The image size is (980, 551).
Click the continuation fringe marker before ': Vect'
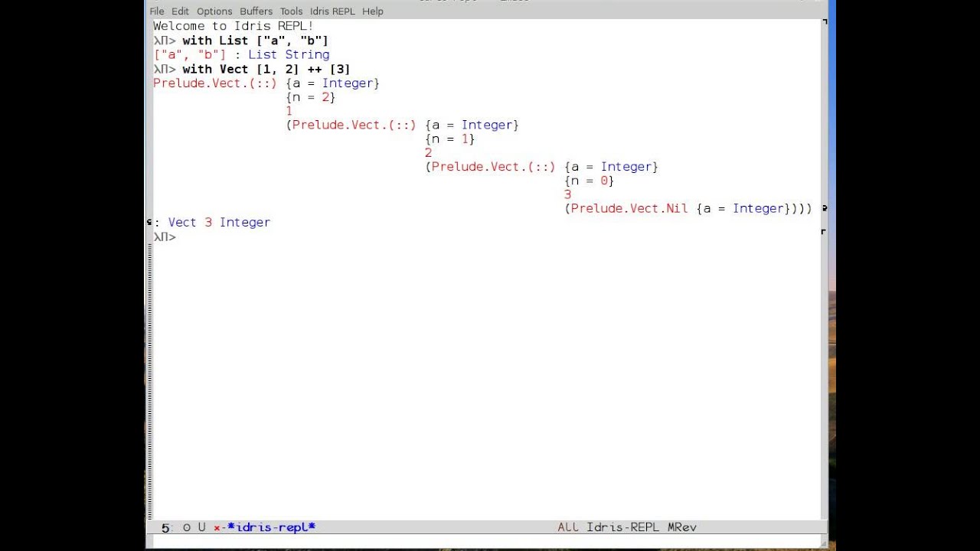[149, 222]
